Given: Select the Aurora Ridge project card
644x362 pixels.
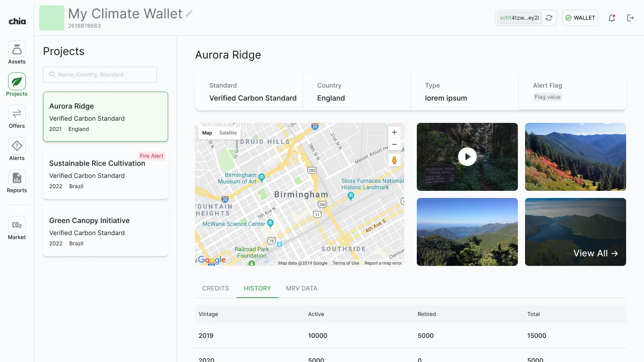Looking at the screenshot, I should 106,117.
